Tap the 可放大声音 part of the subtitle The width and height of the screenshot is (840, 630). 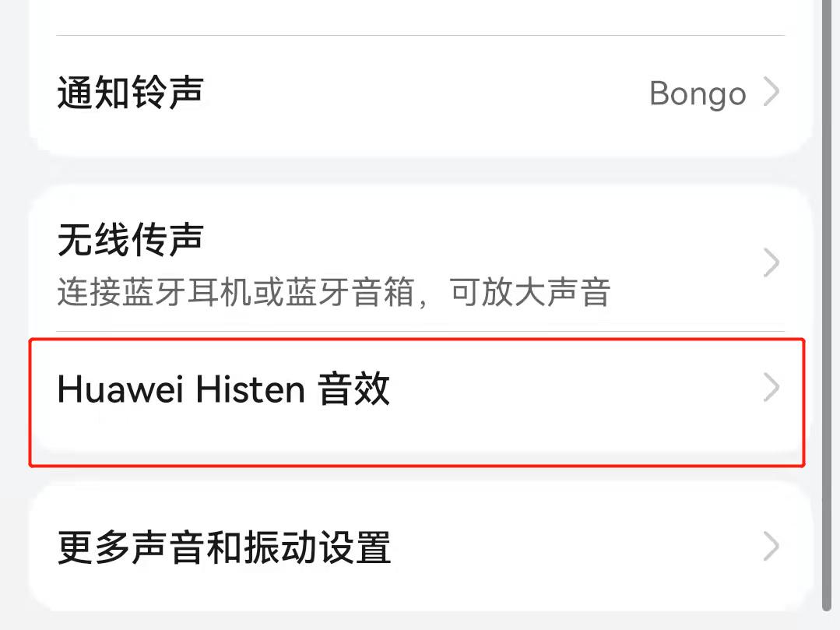click(x=529, y=293)
